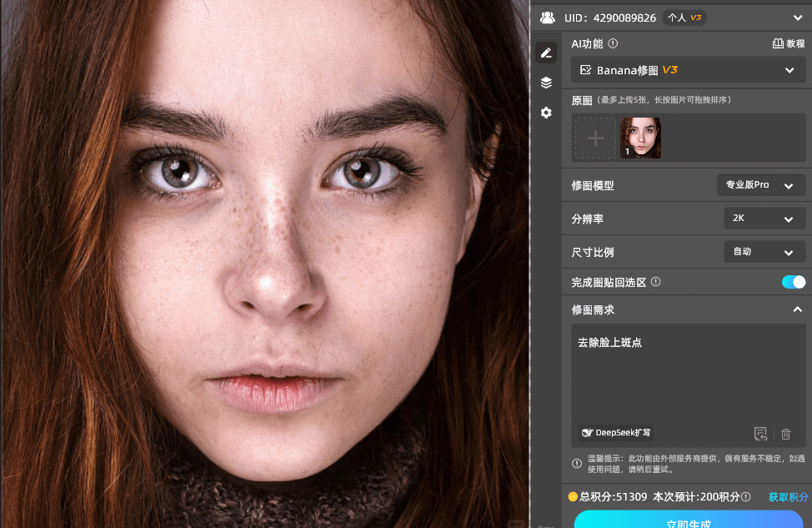Collapse the 修图需求 section
Image resolution: width=812 pixels, height=528 pixels.
(x=797, y=309)
